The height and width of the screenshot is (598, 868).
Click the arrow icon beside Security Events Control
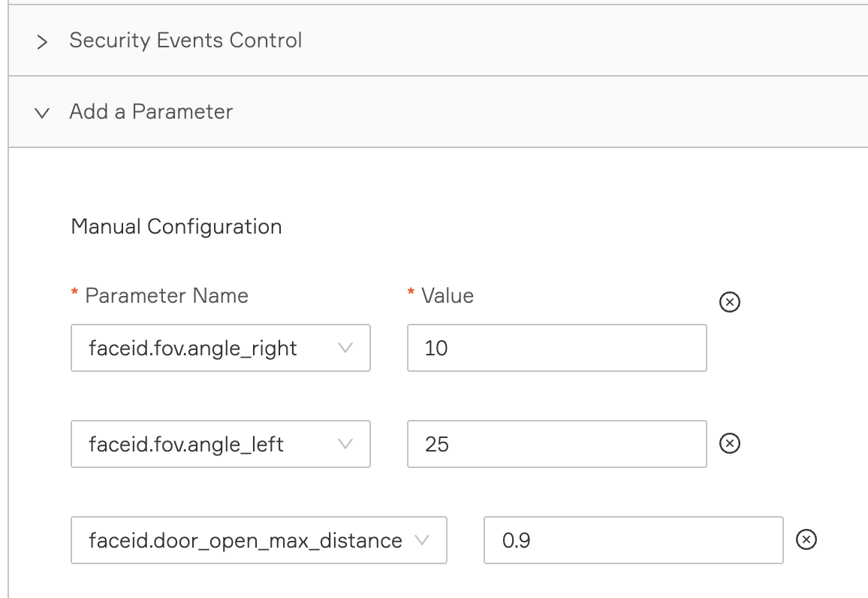[x=43, y=42]
